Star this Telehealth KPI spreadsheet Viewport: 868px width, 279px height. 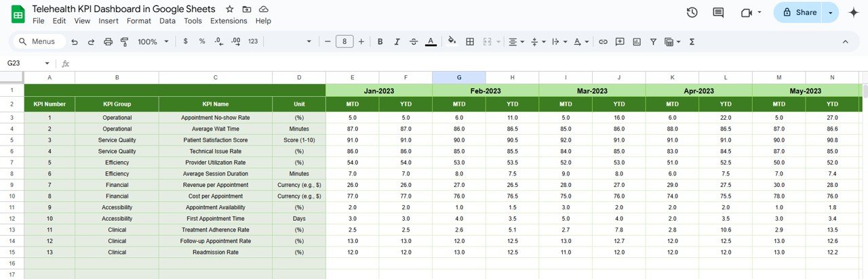(x=230, y=9)
